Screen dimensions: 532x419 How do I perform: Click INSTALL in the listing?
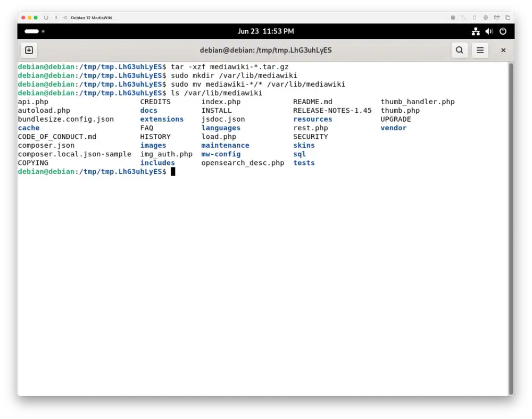[x=217, y=111]
